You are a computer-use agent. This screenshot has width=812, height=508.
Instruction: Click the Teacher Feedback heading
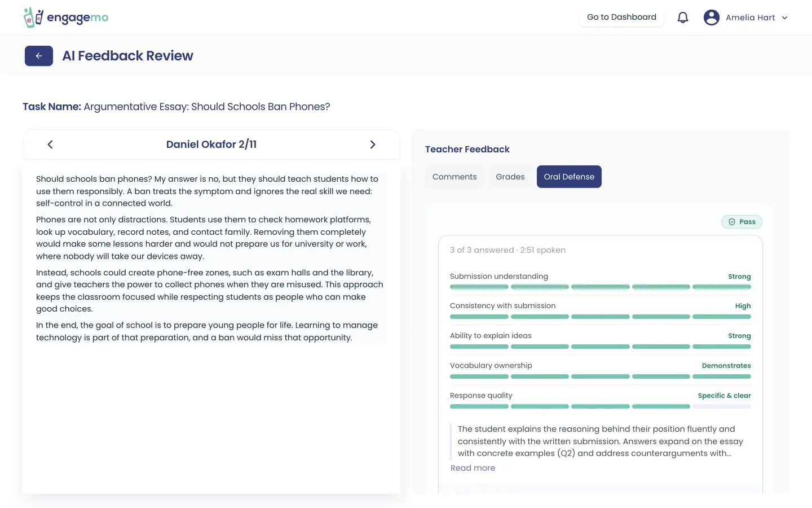pos(467,149)
